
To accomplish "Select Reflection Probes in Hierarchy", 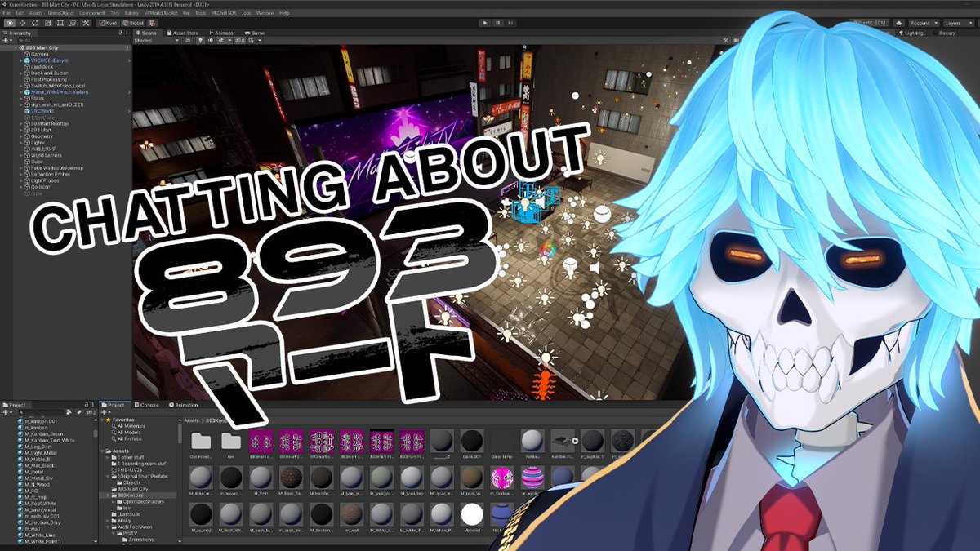I will coord(51,174).
